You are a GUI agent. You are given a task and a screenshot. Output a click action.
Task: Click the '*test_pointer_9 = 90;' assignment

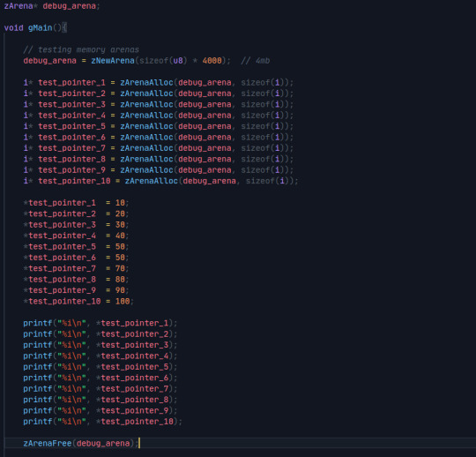pyautogui.click(x=76, y=290)
